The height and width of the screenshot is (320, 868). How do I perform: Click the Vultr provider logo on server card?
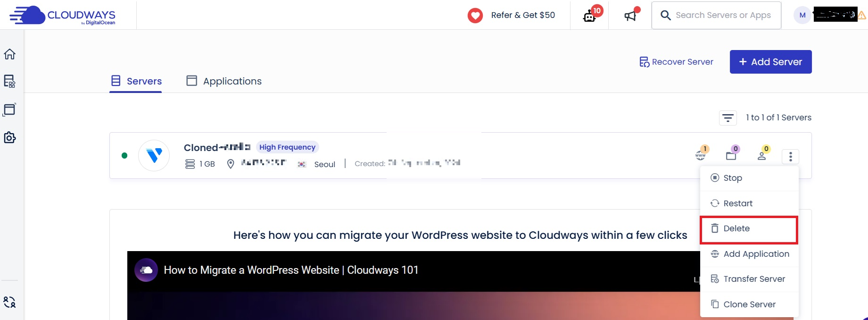pyautogui.click(x=154, y=155)
